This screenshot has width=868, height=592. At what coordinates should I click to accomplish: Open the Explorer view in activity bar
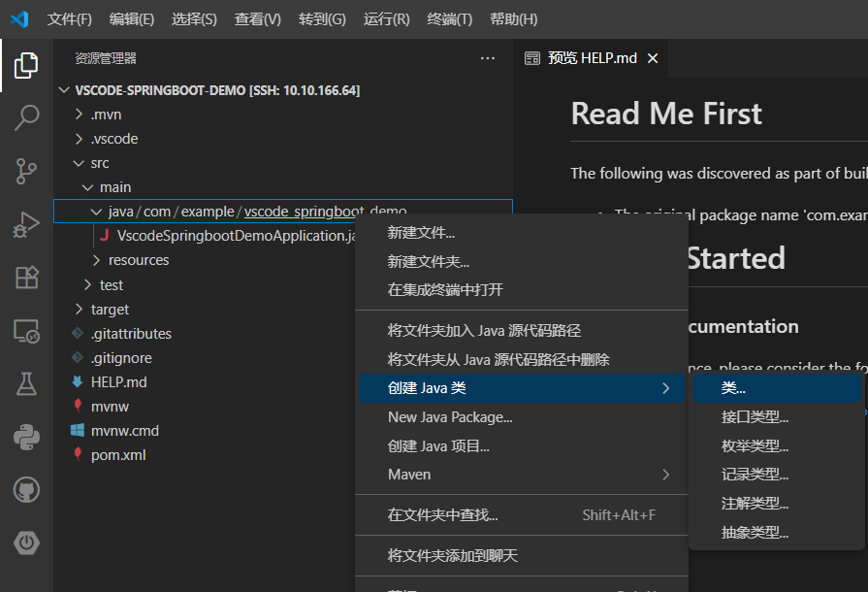point(26,65)
